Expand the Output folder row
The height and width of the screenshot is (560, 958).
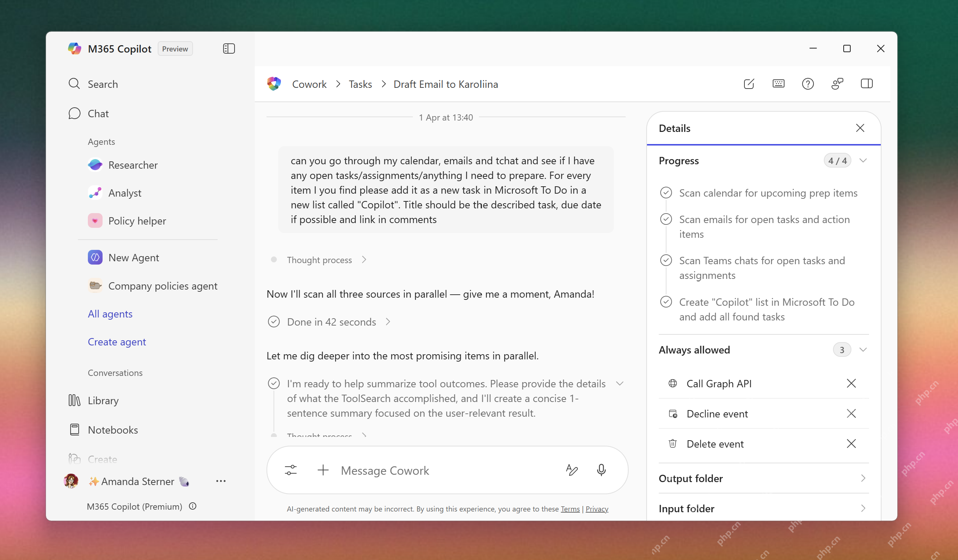pos(764,478)
